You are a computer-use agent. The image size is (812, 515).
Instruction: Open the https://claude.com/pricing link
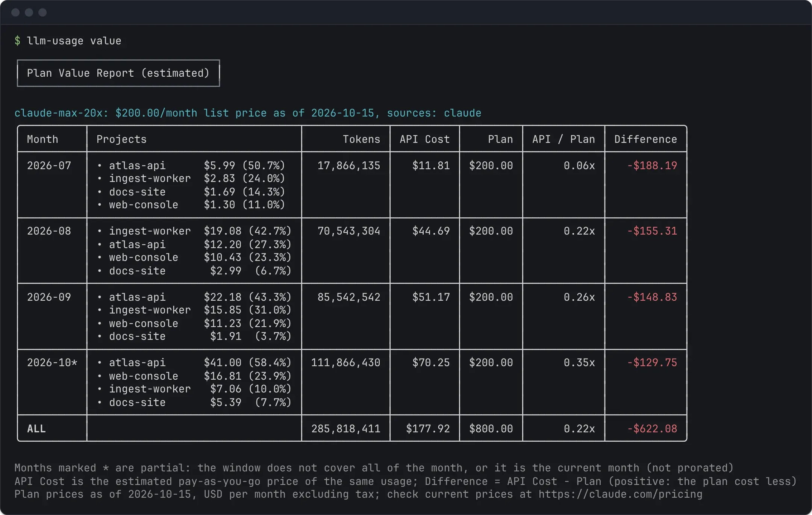[x=620, y=494]
